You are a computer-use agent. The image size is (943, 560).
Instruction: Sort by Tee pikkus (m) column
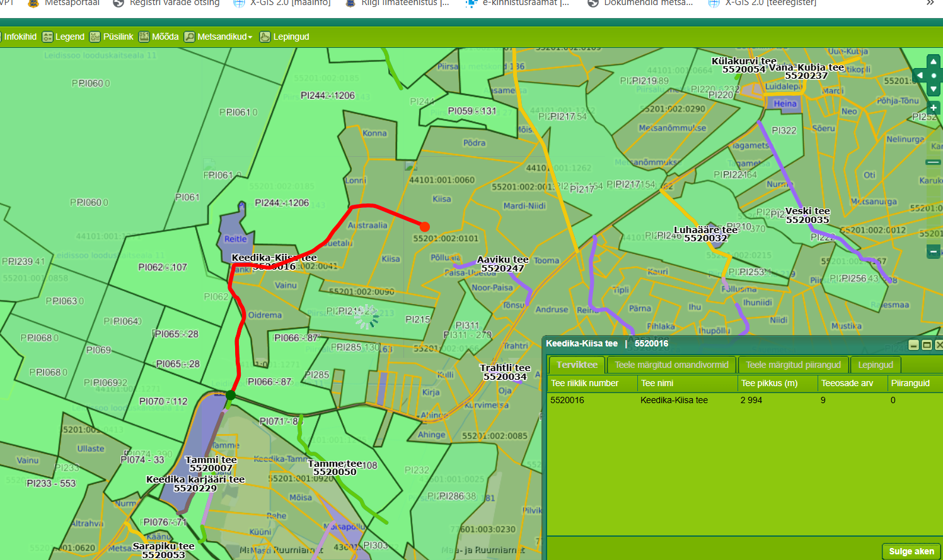pyautogui.click(x=769, y=383)
